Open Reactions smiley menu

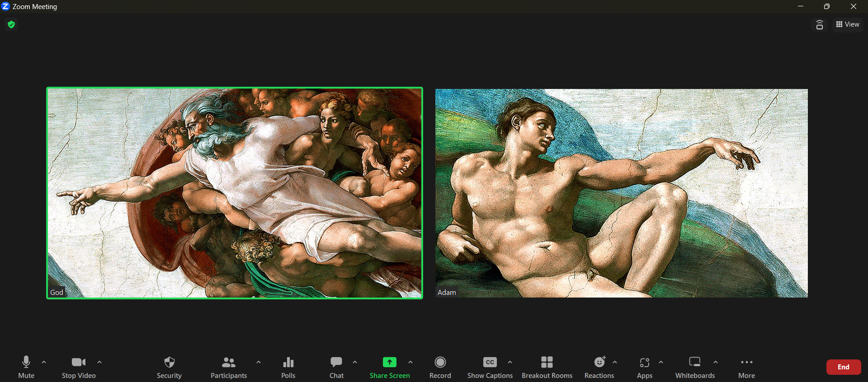pyautogui.click(x=599, y=367)
